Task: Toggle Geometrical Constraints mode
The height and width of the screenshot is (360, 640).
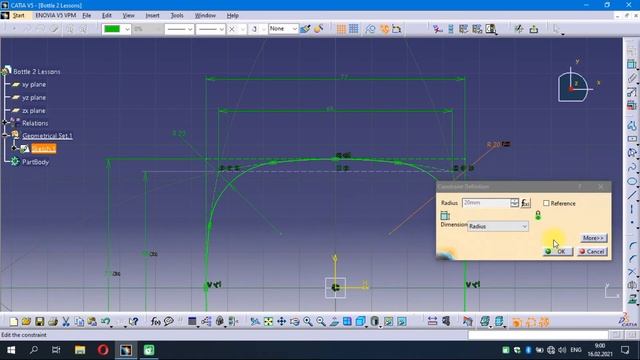Action: 384,29
